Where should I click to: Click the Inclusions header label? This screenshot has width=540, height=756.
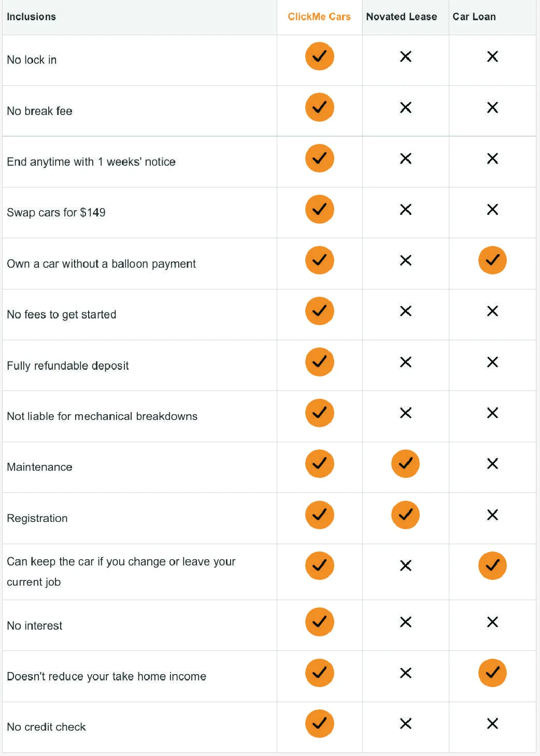31,17
